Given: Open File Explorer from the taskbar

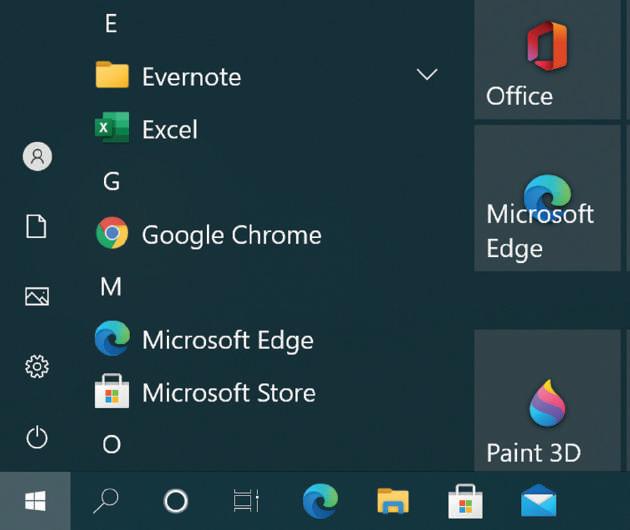Looking at the screenshot, I should tap(393, 501).
